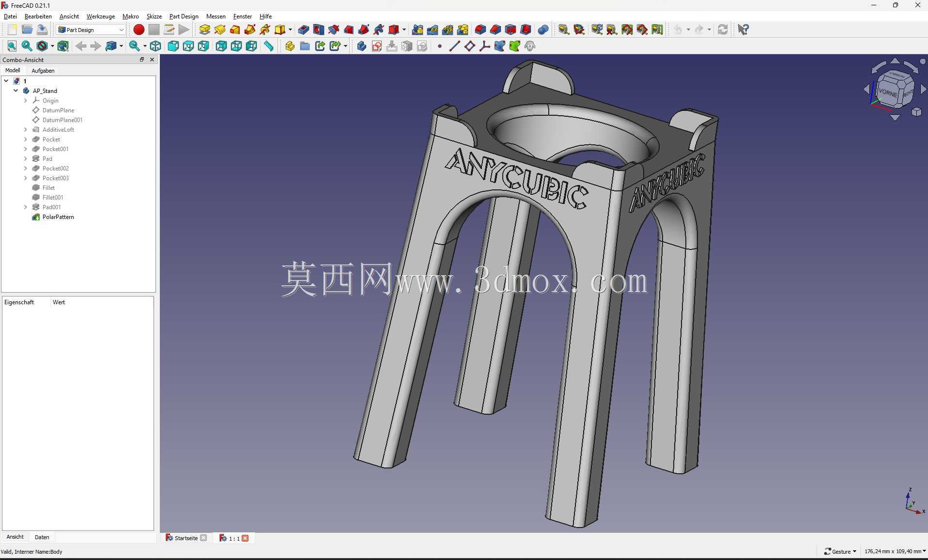
Task: Click the Wert column header
Action: (x=59, y=302)
